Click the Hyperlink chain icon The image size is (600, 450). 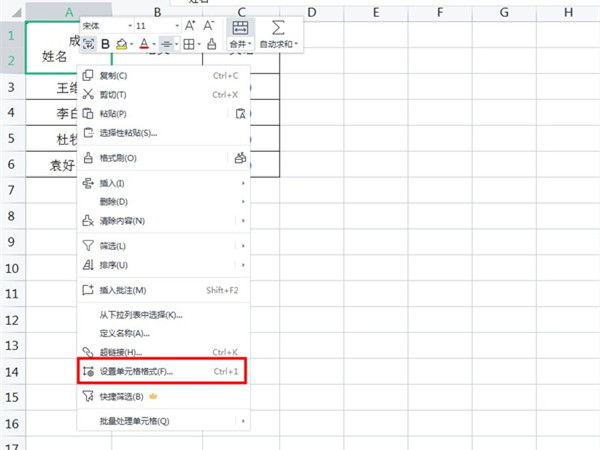[88, 352]
